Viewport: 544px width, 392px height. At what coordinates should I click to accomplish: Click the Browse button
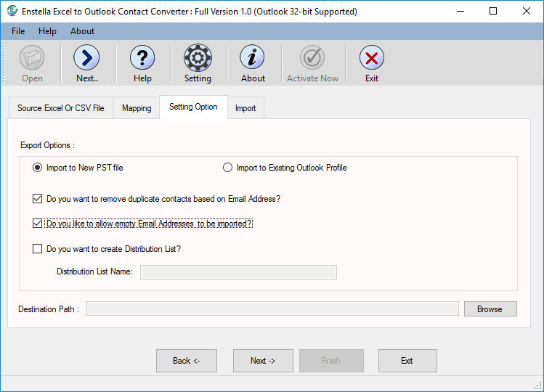coord(490,309)
